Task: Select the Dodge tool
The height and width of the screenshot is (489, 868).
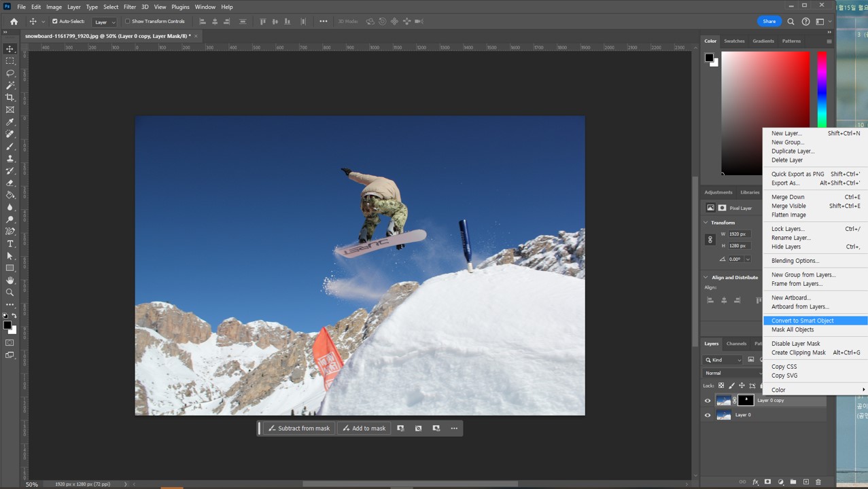Action: click(10, 219)
